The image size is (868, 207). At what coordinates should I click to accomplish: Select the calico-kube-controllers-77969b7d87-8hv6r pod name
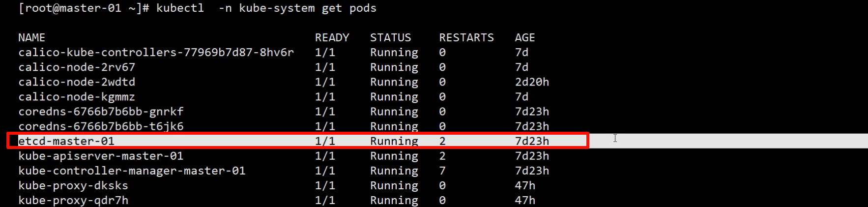(156, 53)
